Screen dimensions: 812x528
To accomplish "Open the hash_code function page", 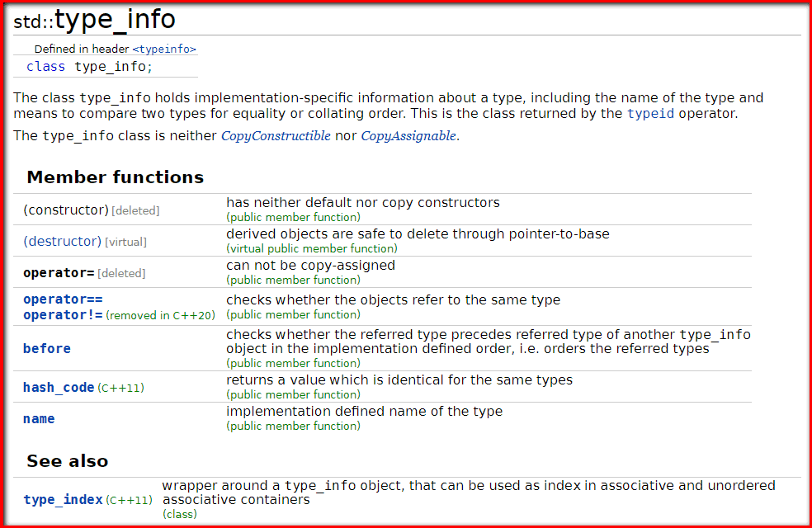I will click(59, 386).
